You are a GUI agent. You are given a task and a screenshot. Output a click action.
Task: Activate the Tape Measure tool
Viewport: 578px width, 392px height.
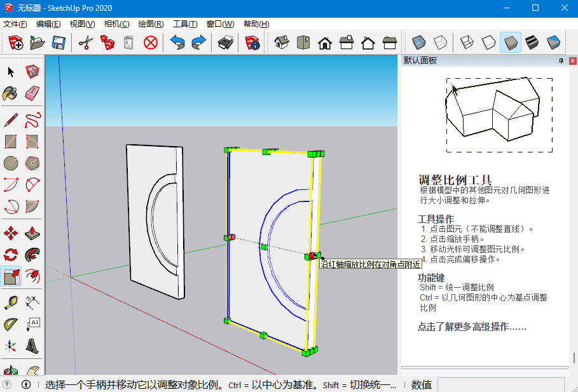coord(11,302)
